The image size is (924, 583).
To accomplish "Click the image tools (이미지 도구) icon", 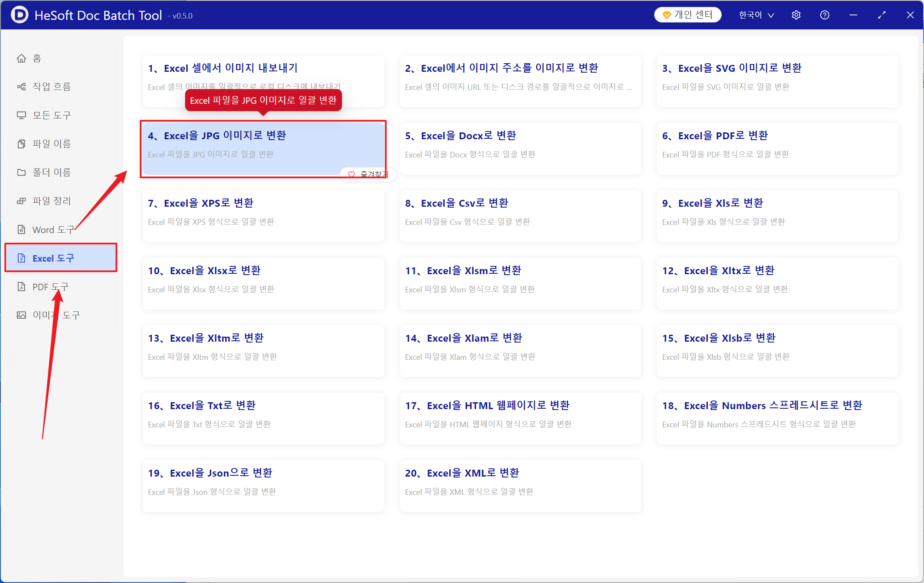I will pos(21,315).
